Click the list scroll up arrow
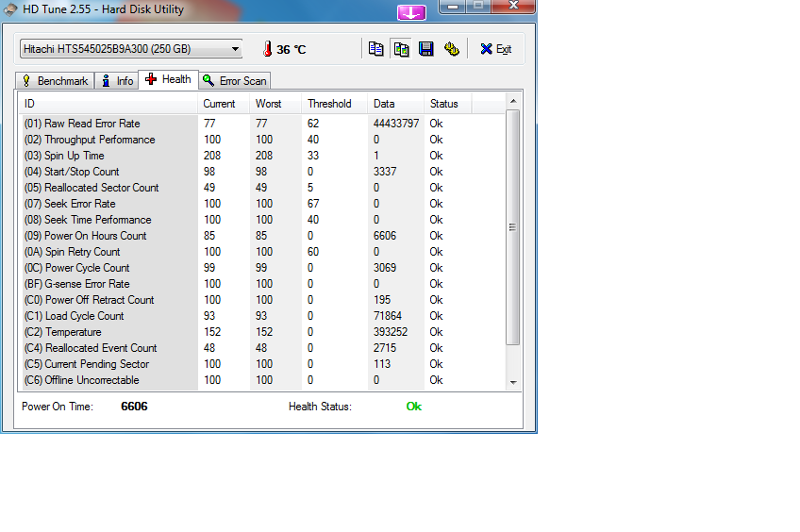The height and width of the screenshot is (532, 800). [513, 101]
